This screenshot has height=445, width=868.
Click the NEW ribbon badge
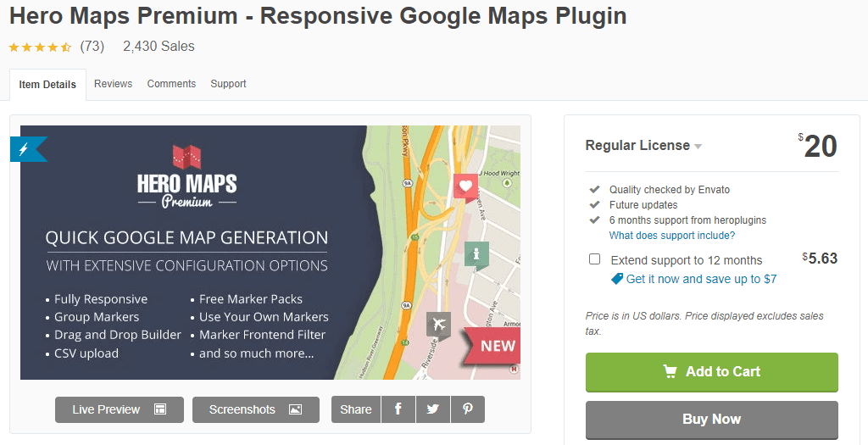492,346
